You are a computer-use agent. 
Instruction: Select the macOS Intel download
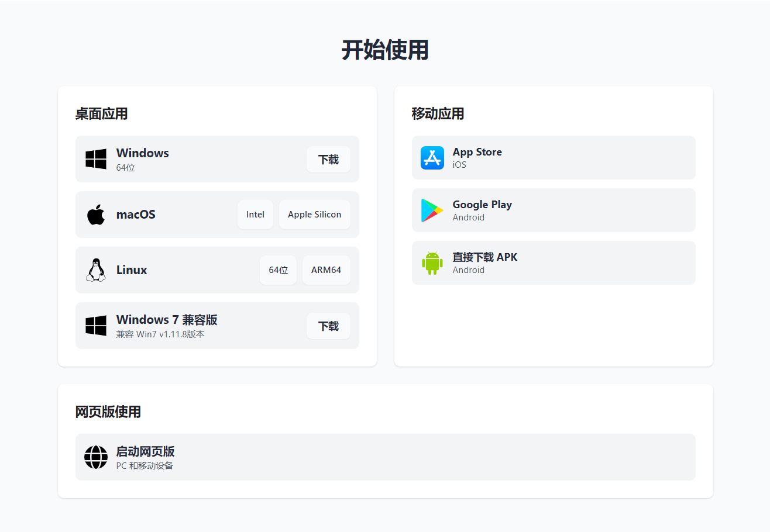coord(255,215)
